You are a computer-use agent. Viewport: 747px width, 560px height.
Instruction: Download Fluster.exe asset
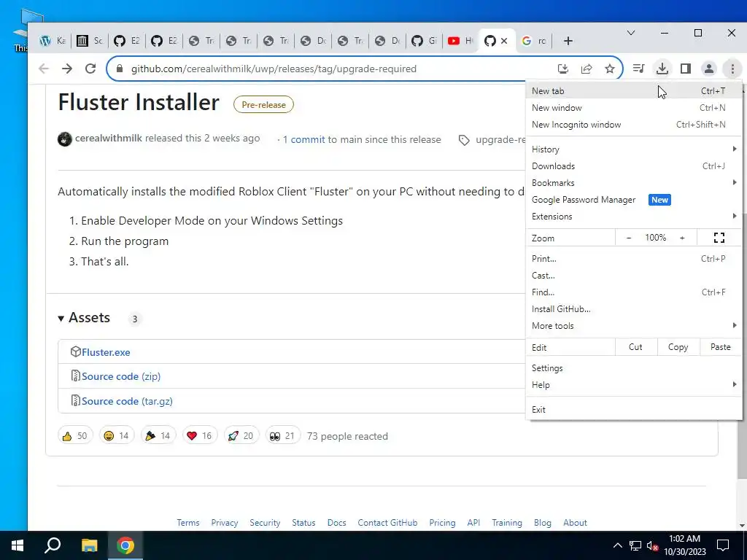(x=106, y=352)
